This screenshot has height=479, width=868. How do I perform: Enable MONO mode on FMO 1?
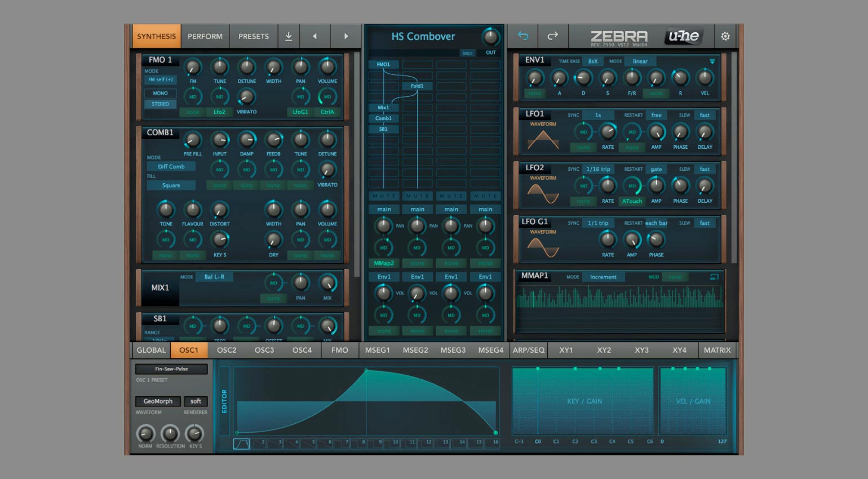point(160,93)
